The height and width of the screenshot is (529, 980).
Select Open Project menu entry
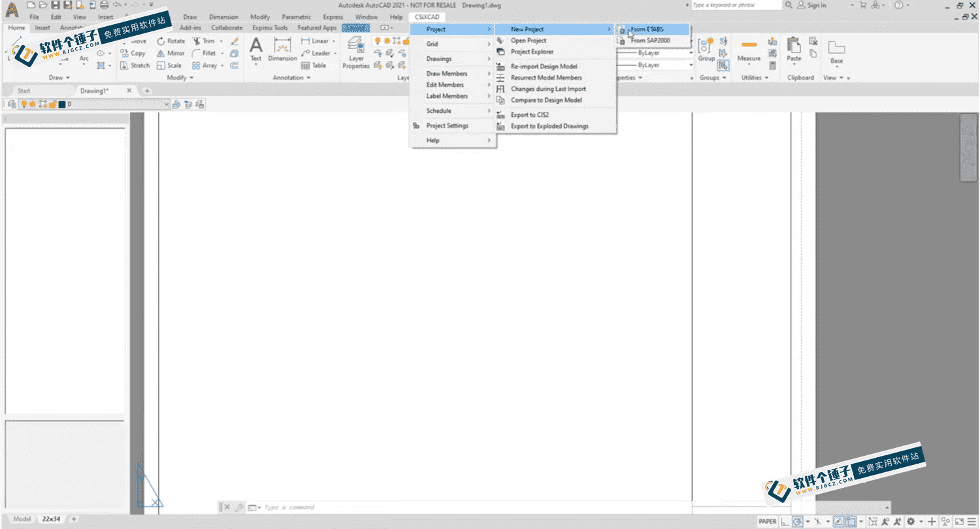coord(554,40)
